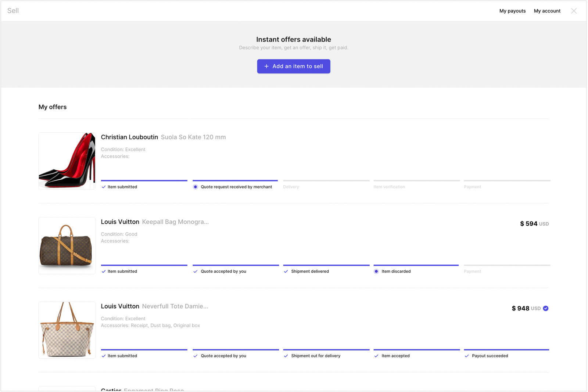Image resolution: width=588 pixels, height=392 pixels.
Task: Click the checkmark on Louboutin Item submitted step
Action: point(104,187)
